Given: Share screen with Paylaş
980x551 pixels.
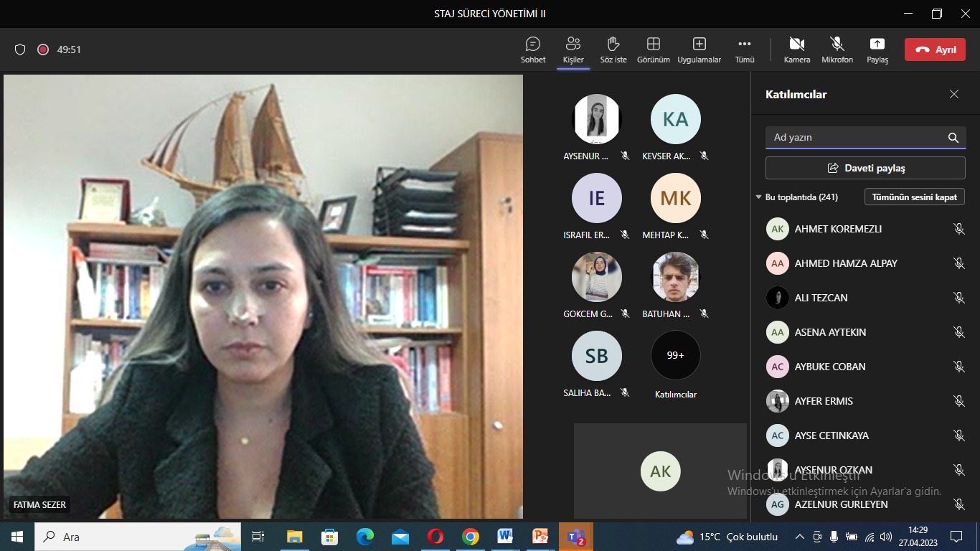Looking at the screenshot, I should [877, 50].
